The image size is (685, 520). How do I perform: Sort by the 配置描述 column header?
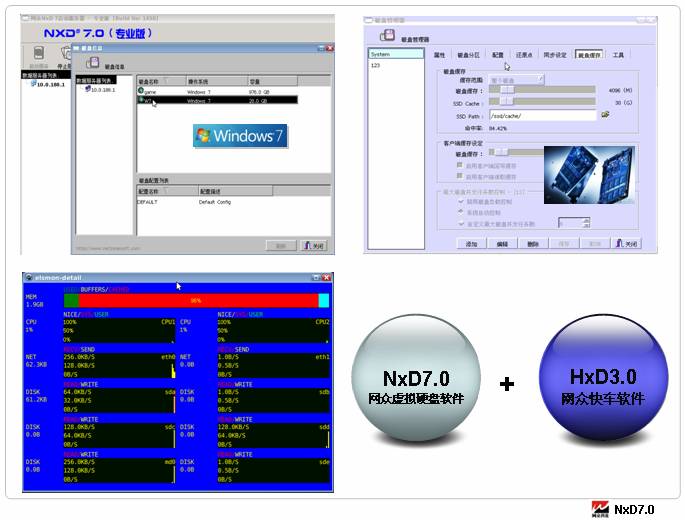click(235, 191)
